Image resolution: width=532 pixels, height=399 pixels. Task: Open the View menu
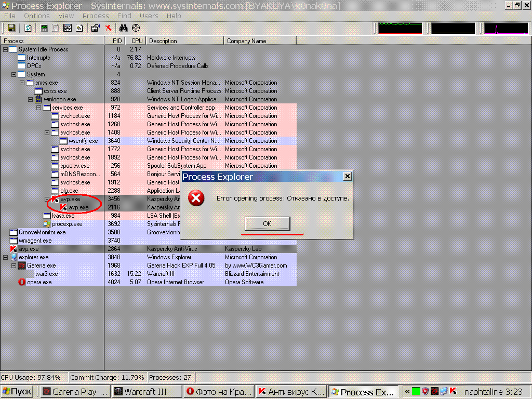click(x=66, y=16)
